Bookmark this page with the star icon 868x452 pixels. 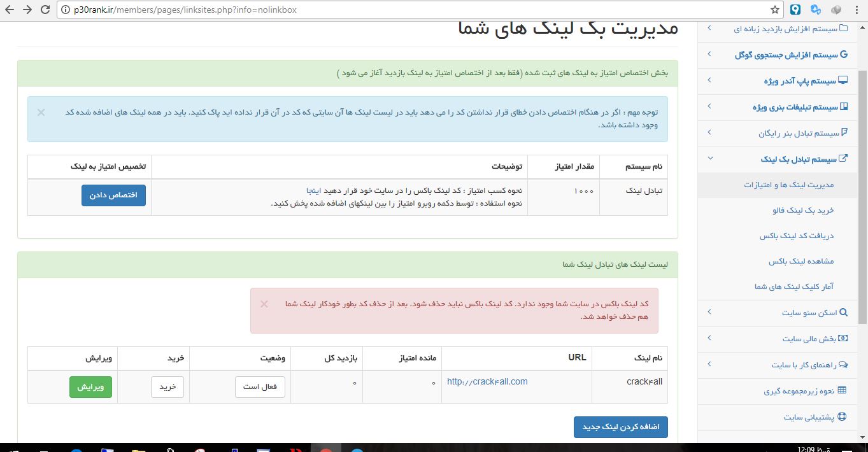click(x=775, y=10)
